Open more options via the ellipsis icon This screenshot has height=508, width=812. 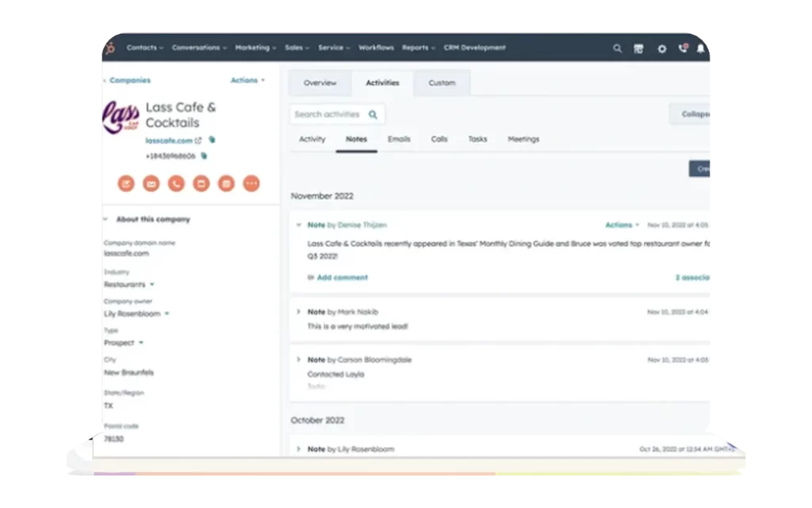click(x=251, y=183)
